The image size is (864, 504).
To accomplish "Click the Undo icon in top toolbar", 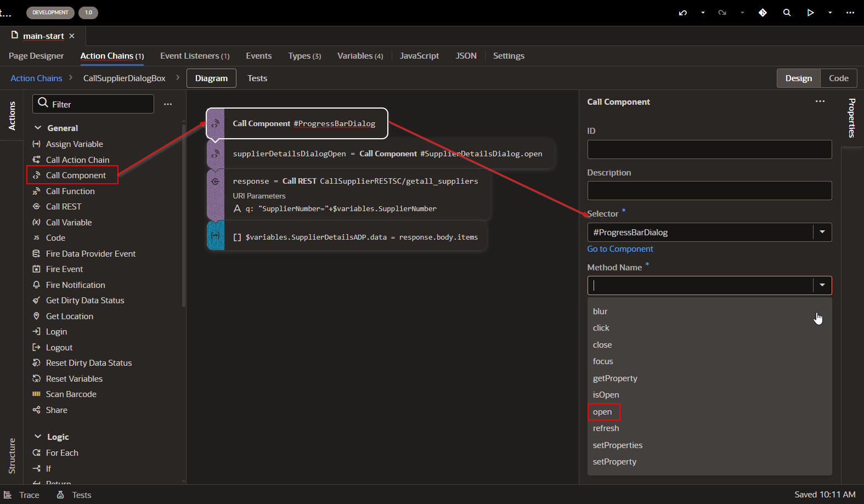I will point(682,13).
